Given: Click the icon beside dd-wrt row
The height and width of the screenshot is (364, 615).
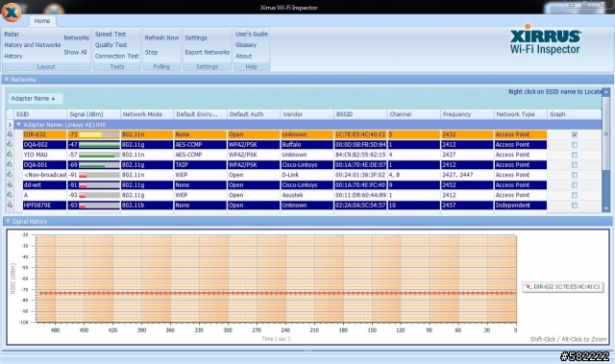Looking at the screenshot, I should tap(10, 185).
